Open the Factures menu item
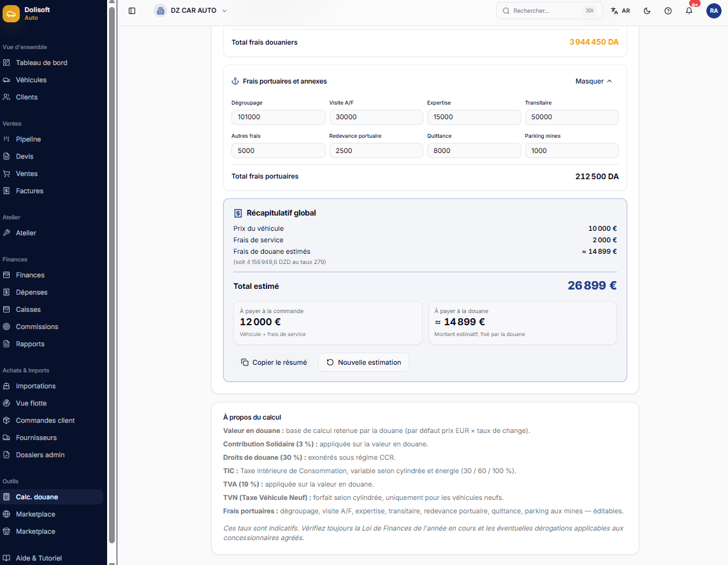The image size is (728, 565). (x=52, y=191)
